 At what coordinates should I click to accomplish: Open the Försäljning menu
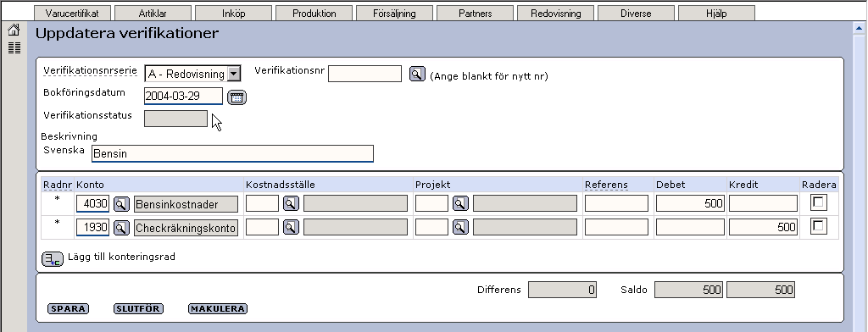(x=395, y=14)
